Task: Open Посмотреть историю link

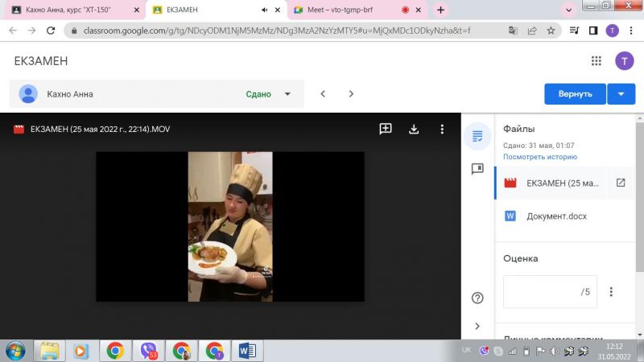Action: [540, 157]
